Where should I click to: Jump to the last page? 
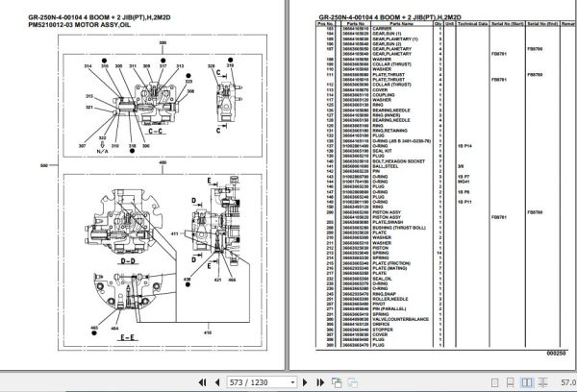[320, 382]
